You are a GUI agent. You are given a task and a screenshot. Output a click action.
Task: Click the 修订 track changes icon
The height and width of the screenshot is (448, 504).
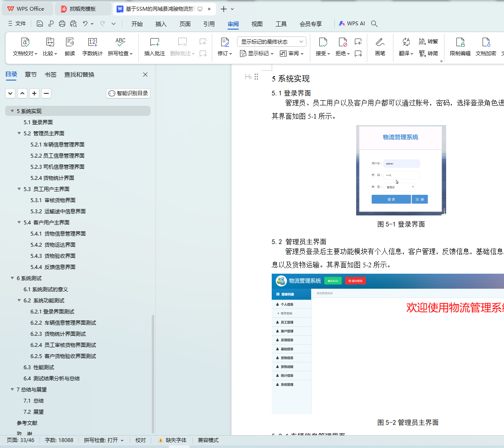tap(225, 42)
